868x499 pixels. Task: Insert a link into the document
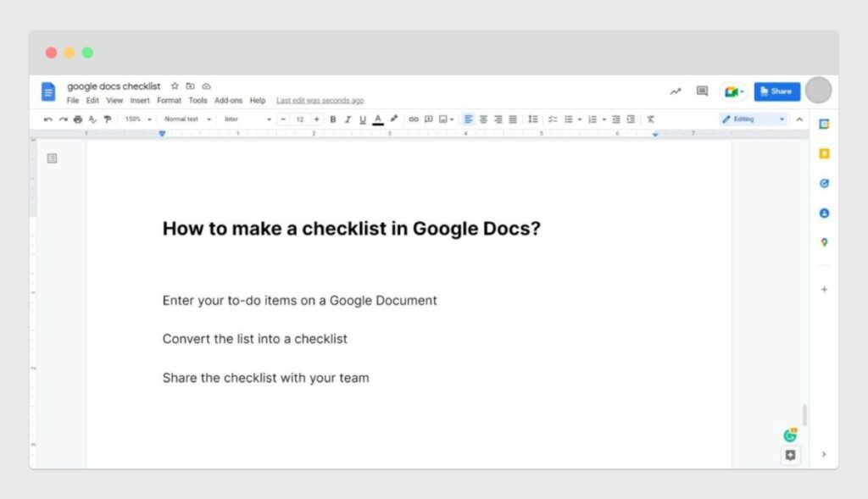coord(414,119)
